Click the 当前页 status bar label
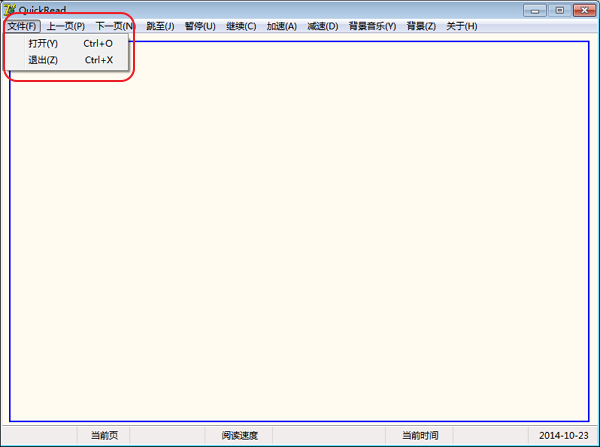The image size is (600, 447). pos(104,436)
